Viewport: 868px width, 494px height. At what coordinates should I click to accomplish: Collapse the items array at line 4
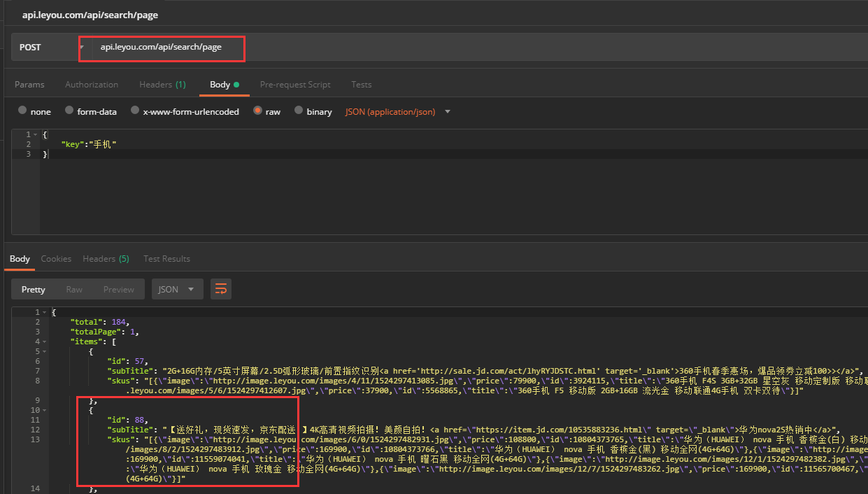45,341
